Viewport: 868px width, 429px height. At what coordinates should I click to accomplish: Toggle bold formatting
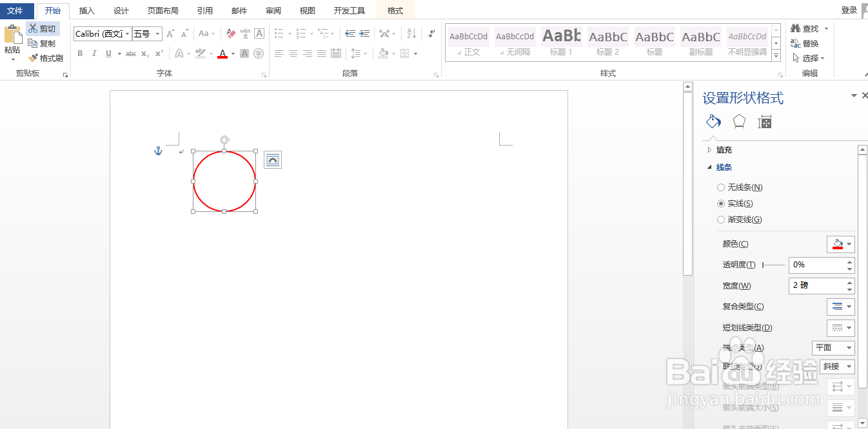tap(80, 53)
